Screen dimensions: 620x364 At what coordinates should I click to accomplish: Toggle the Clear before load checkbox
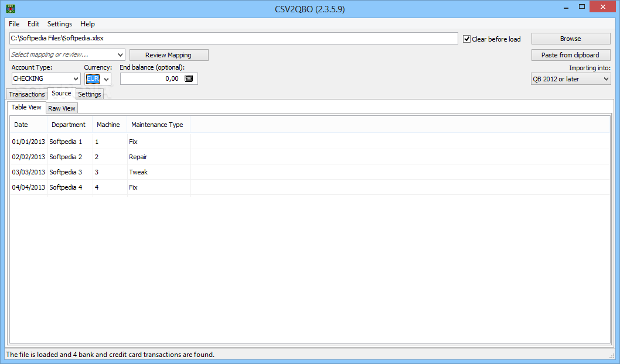[466, 39]
